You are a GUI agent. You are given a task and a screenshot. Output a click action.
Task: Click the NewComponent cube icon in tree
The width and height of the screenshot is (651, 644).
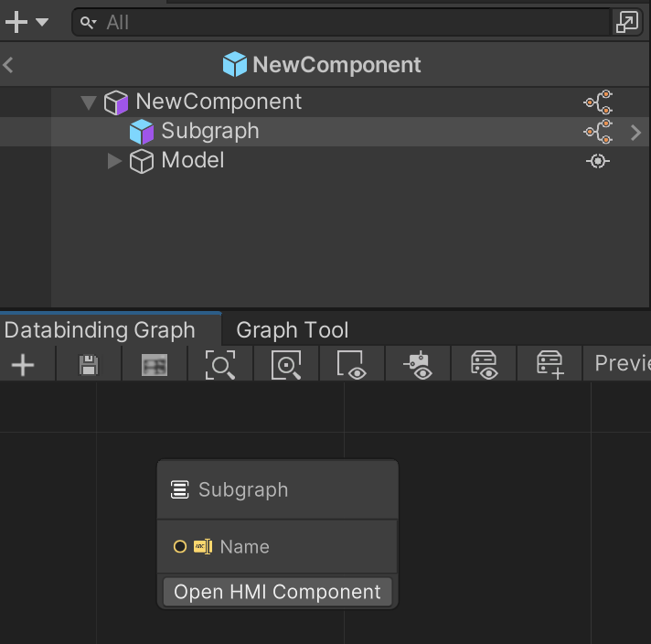pos(116,102)
